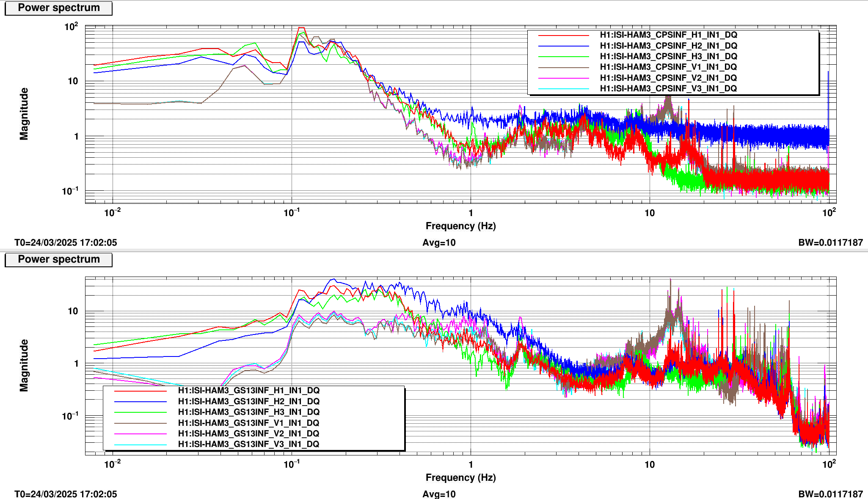Select legend entry H1:ISI-HAM3_CPSINF_H1_IN1_DQ
Screen dimensions: 868x499
pyautogui.click(x=668, y=35)
